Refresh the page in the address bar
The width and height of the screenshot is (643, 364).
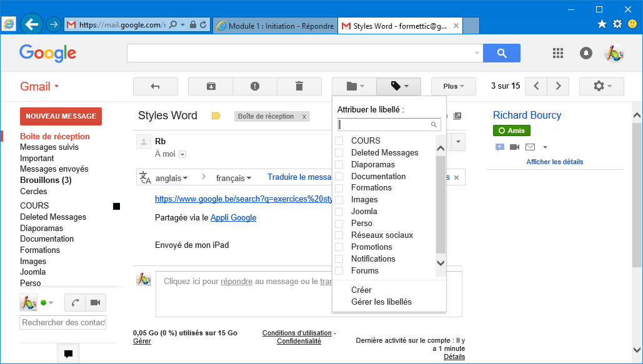204,24
